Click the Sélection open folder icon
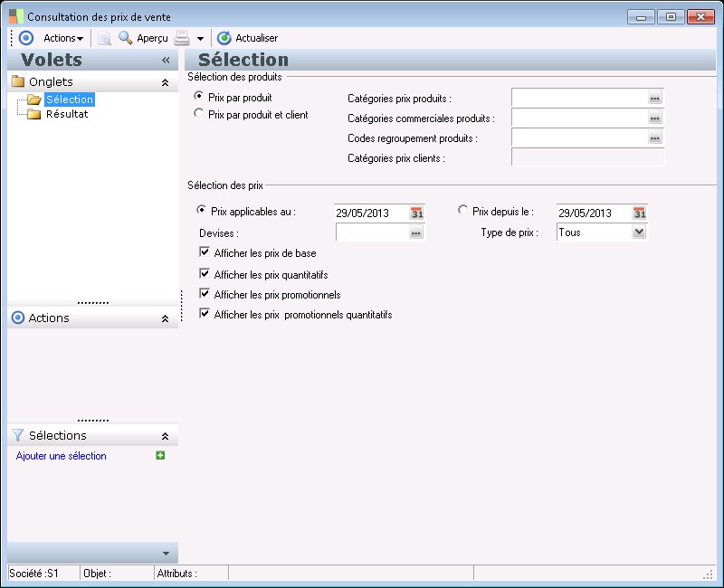This screenshot has width=724, height=588. pyautogui.click(x=34, y=100)
